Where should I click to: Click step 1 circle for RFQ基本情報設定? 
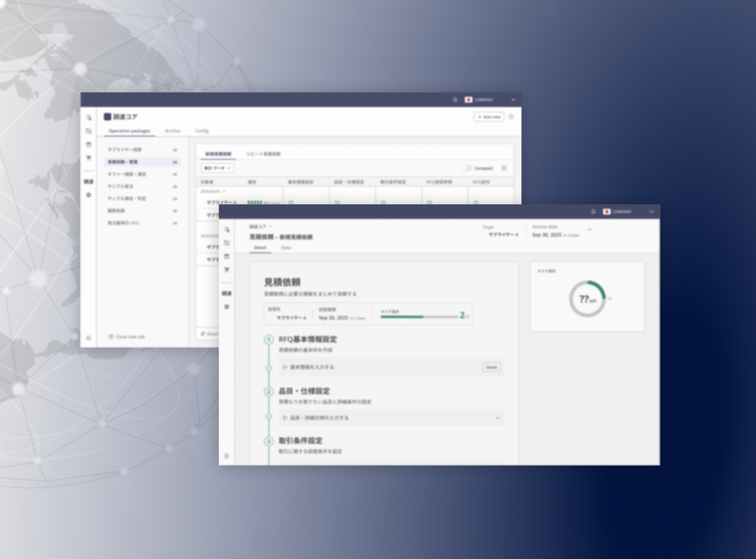[269, 339]
